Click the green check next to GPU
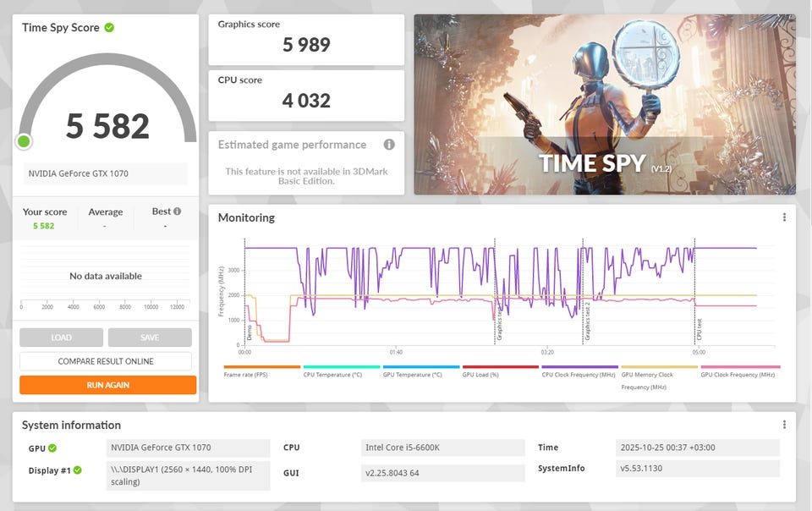Screen dimensions: 812x511 tap(52, 448)
